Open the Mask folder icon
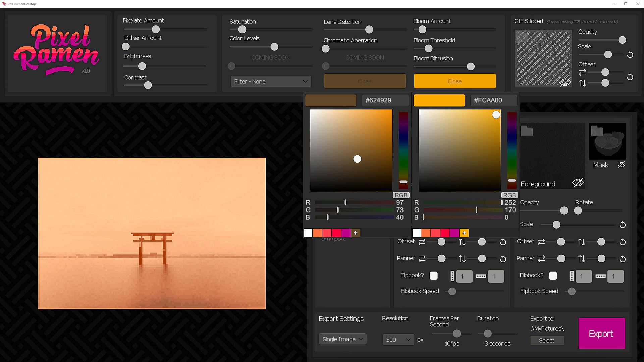644x362 pixels. [597, 131]
